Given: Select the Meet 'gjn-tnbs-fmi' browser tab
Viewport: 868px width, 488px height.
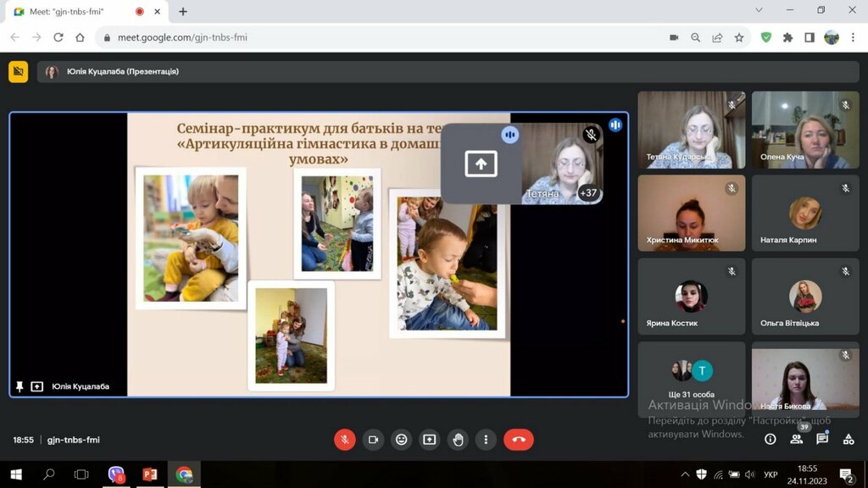Looking at the screenshot, I should [75, 12].
